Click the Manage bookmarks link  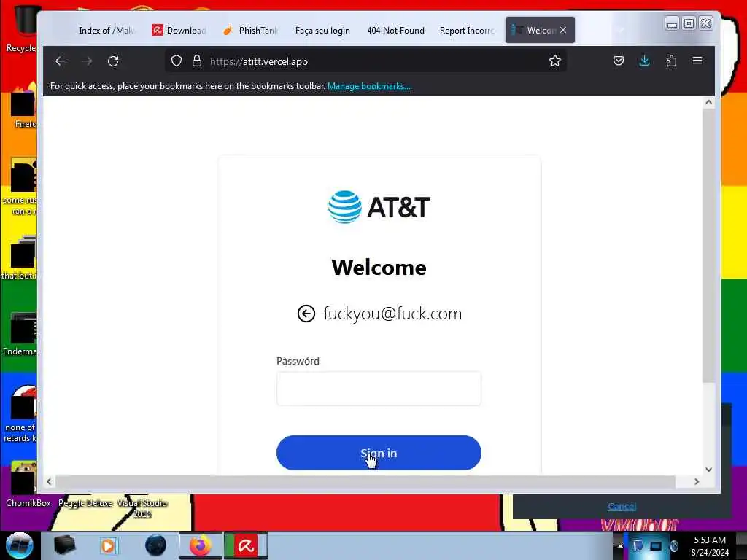pyautogui.click(x=368, y=86)
